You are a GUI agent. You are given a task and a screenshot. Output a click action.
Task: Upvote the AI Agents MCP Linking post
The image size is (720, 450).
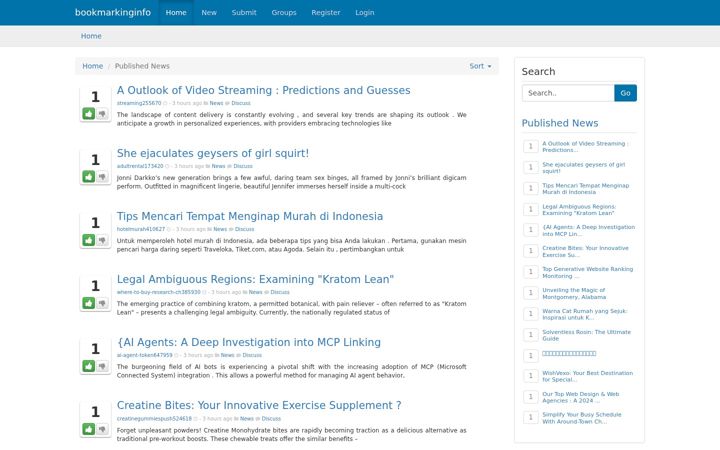pos(89,366)
